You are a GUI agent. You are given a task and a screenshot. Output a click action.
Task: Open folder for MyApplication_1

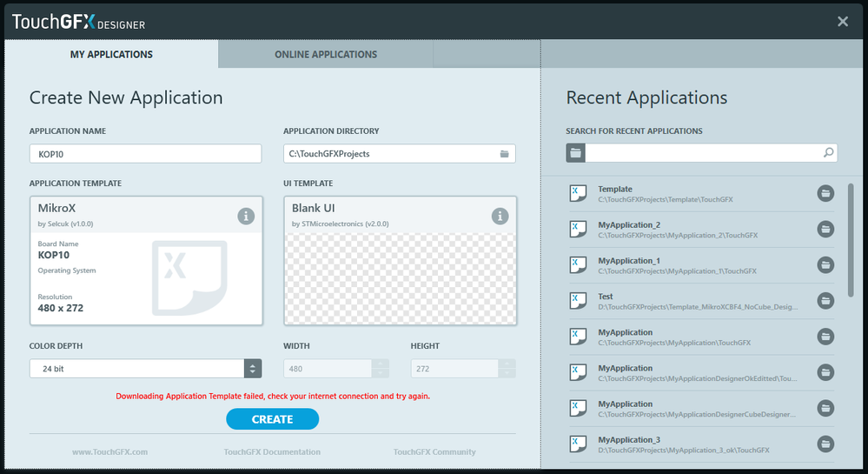(x=825, y=265)
